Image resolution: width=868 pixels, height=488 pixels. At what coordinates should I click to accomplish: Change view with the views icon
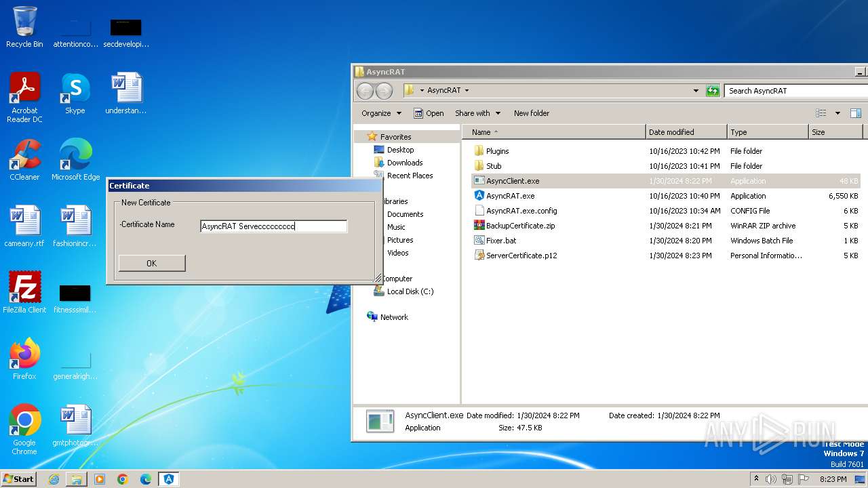pyautogui.click(x=821, y=113)
